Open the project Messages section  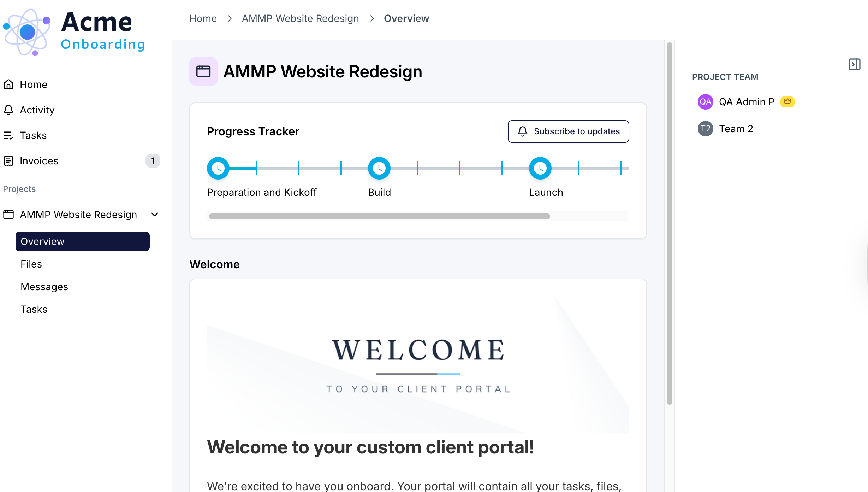44,287
